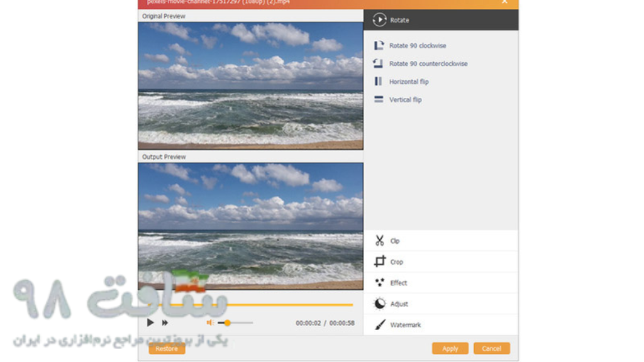Select the "Rotate 90 counterclockwise" label
644x362 pixels.
pyautogui.click(x=428, y=63)
